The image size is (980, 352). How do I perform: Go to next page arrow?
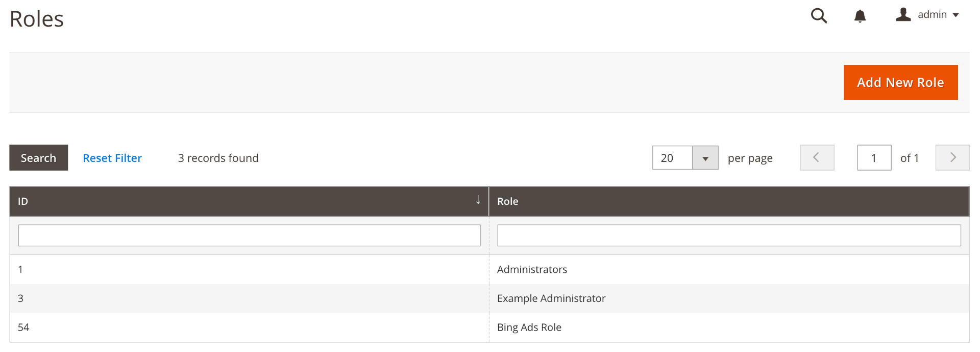952,157
